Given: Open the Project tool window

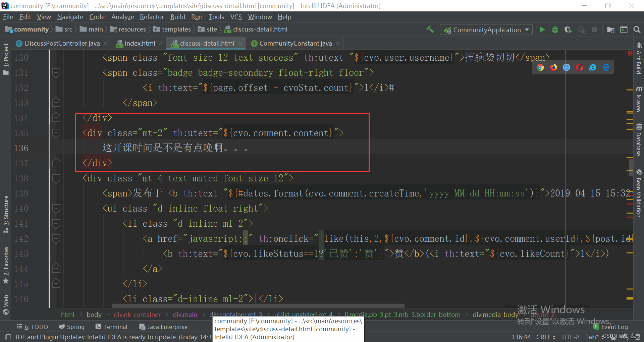Looking at the screenshot, I should click(x=6, y=59).
